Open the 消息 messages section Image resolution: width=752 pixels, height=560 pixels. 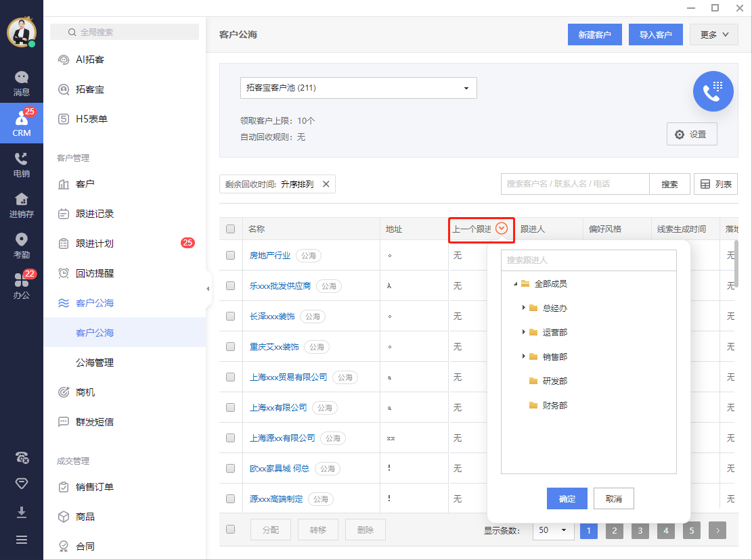22,83
